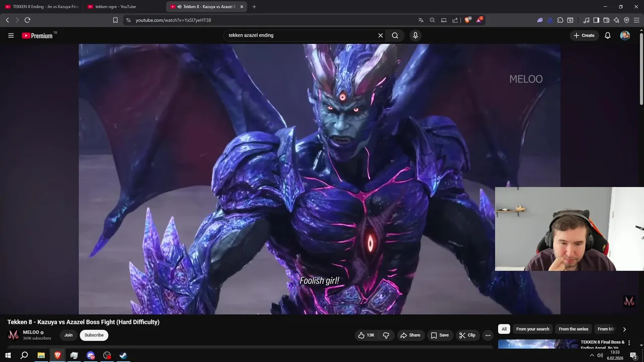Show more filter chips with the right chevron
644x362 pixels.
point(624,329)
